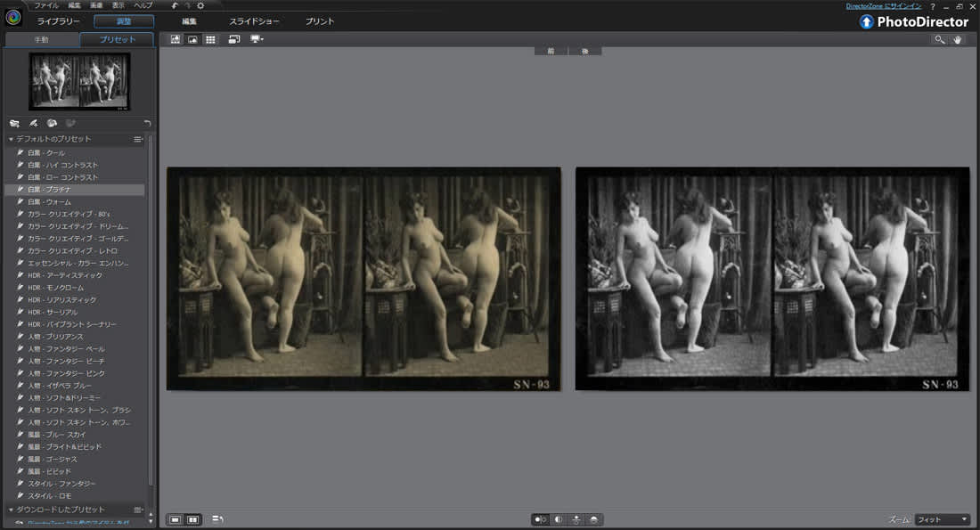Switch to the 手動 tab
This screenshot has height=530, width=980.
(x=41, y=40)
